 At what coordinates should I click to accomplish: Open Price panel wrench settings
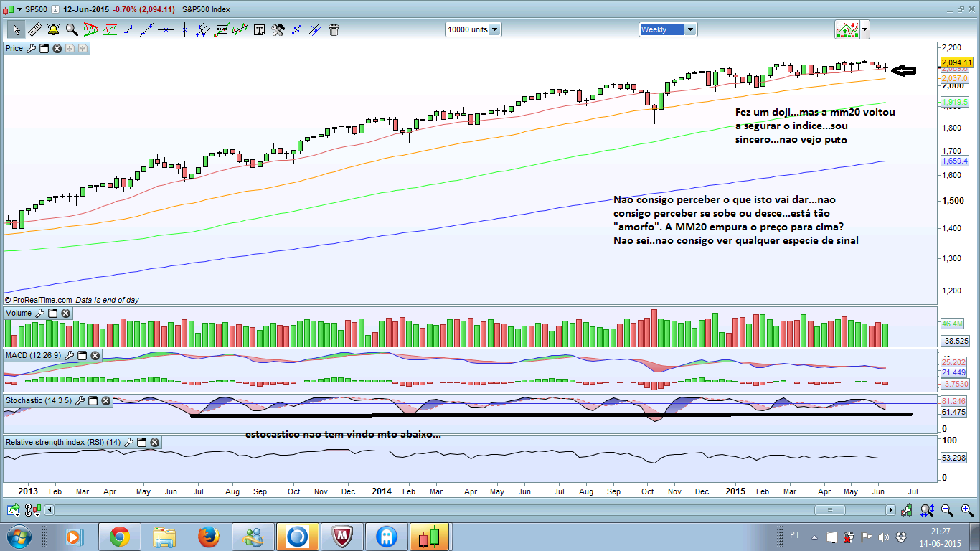coord(30,48)
